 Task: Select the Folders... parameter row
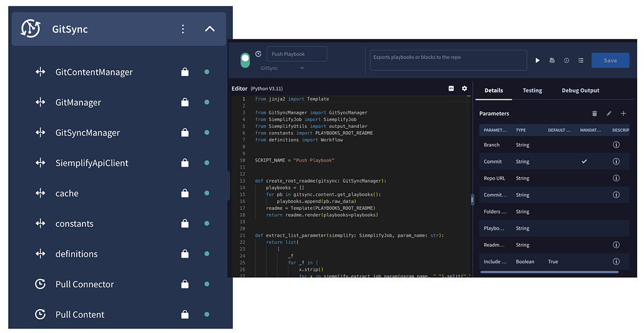554,212
